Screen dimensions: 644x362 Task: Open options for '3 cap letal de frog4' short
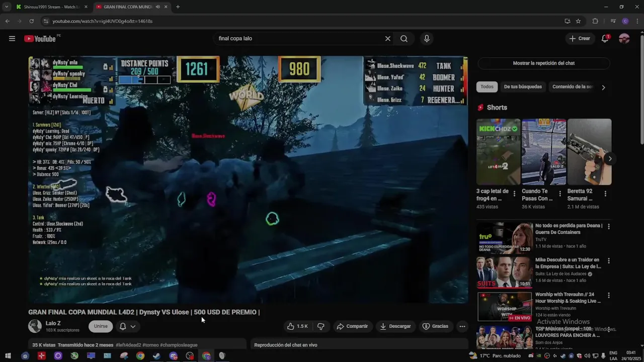(x=514, y=194)
